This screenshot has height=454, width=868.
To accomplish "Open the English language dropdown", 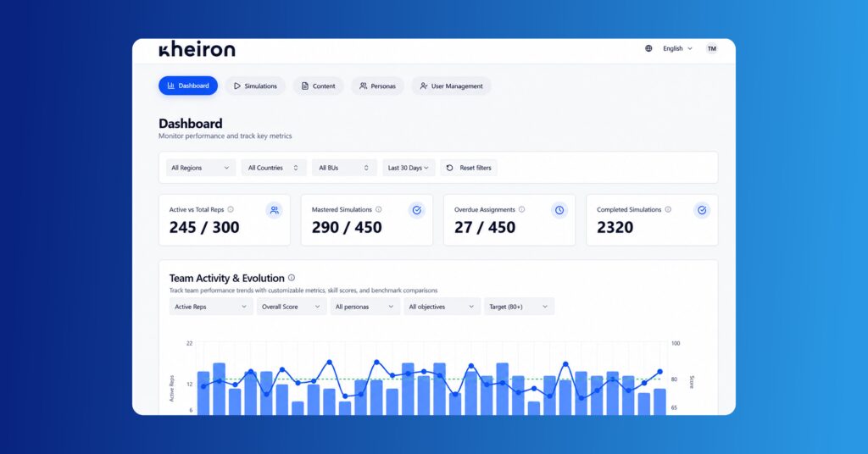I will 677,48.
